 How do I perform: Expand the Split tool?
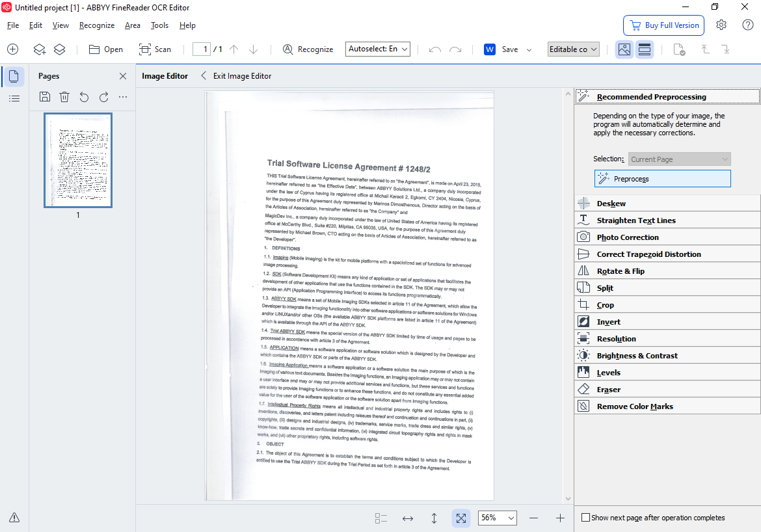667,288
